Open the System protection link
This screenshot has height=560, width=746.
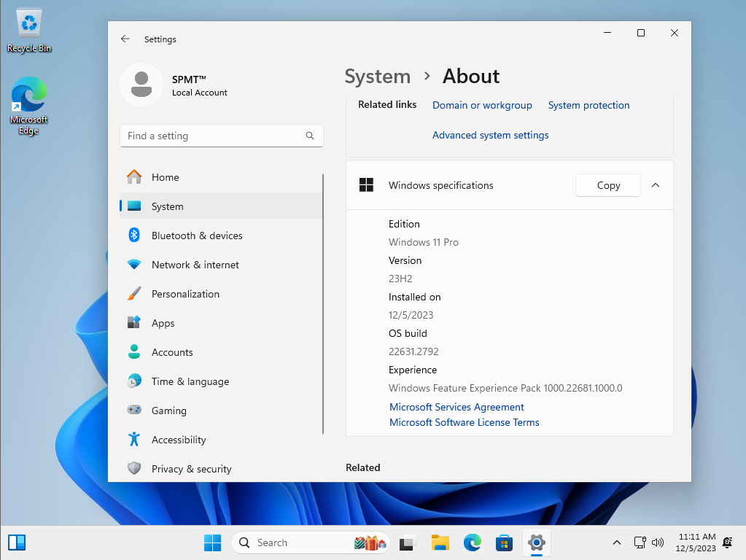[588, 105]
